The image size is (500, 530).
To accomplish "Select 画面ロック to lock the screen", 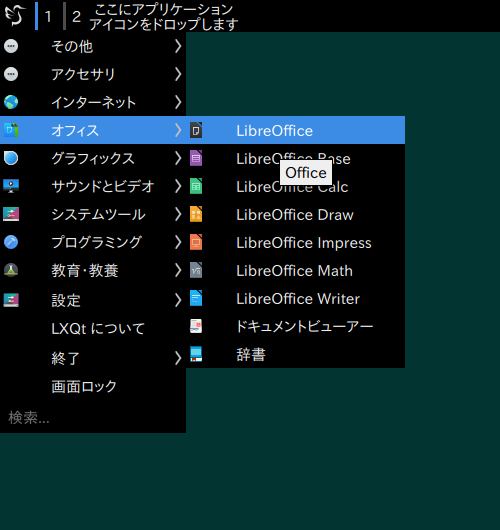I will tap(93, 386).
